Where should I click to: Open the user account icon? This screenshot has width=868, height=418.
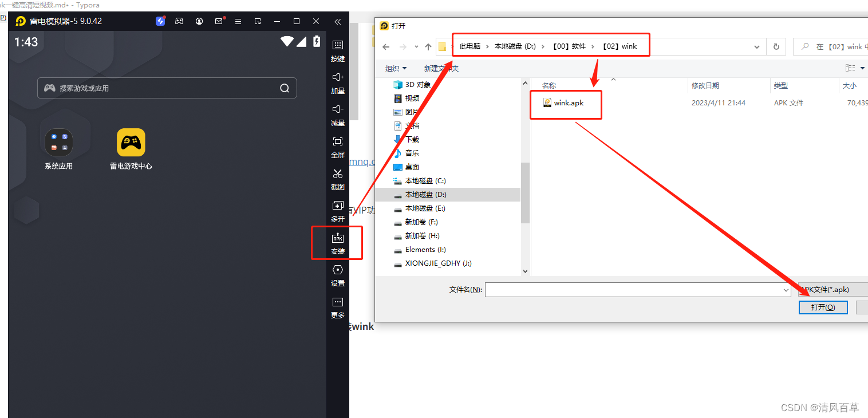199,21
